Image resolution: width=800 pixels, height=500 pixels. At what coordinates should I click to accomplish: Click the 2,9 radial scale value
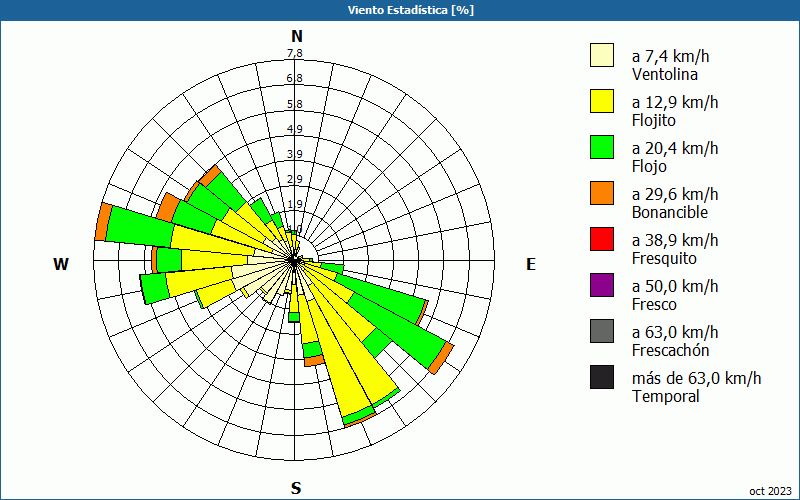pyautogui.click(x=294, y=179)
